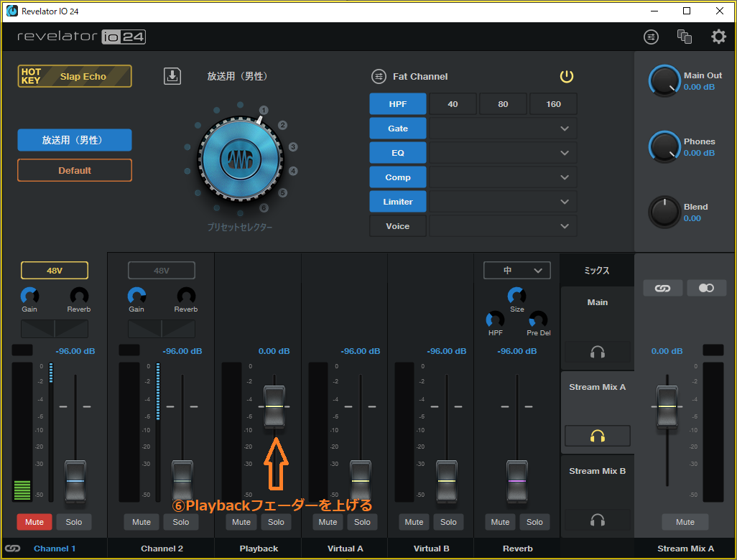
Task: Mute the Reverb channel
Action: click(500, 522)
